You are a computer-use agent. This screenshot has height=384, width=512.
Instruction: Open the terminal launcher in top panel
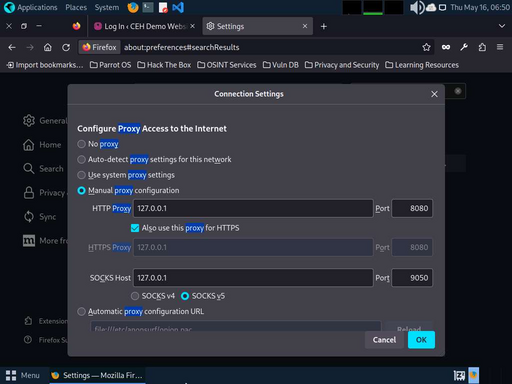[148, 7]
